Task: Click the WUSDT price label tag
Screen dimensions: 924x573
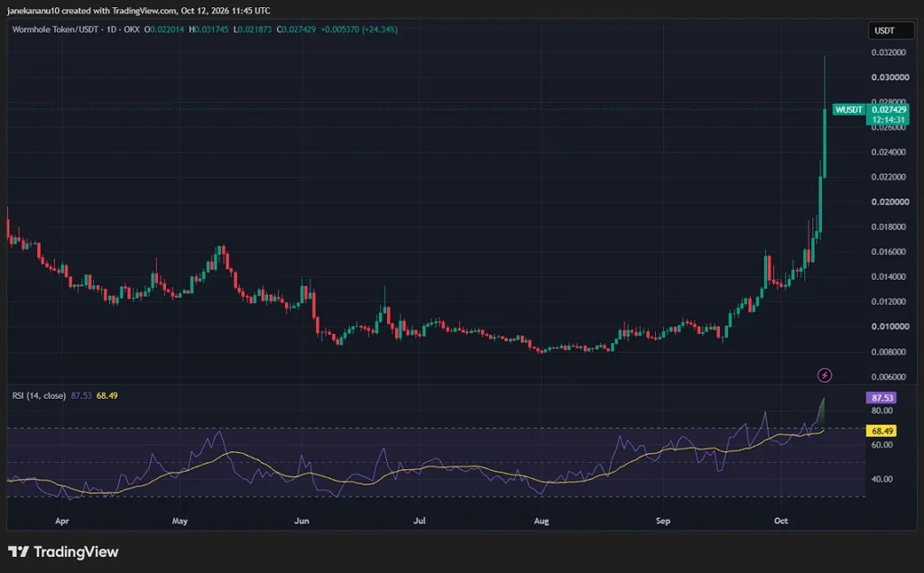Action: [848, 110]
